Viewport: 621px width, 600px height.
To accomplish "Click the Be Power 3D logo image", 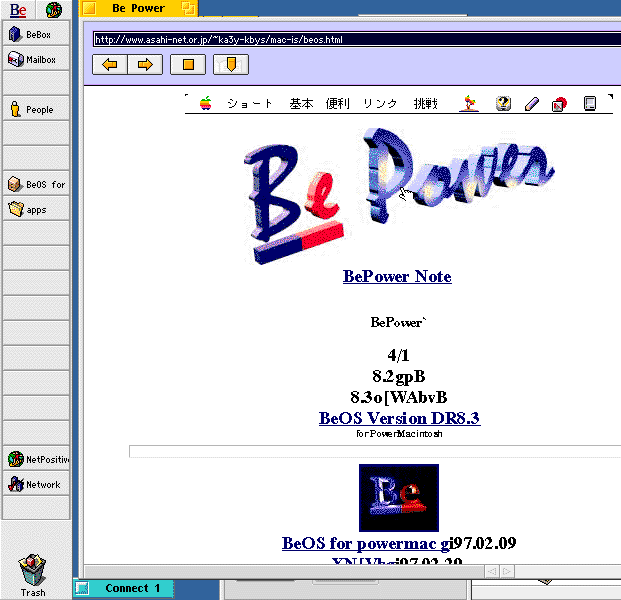I will click(398, 196).
